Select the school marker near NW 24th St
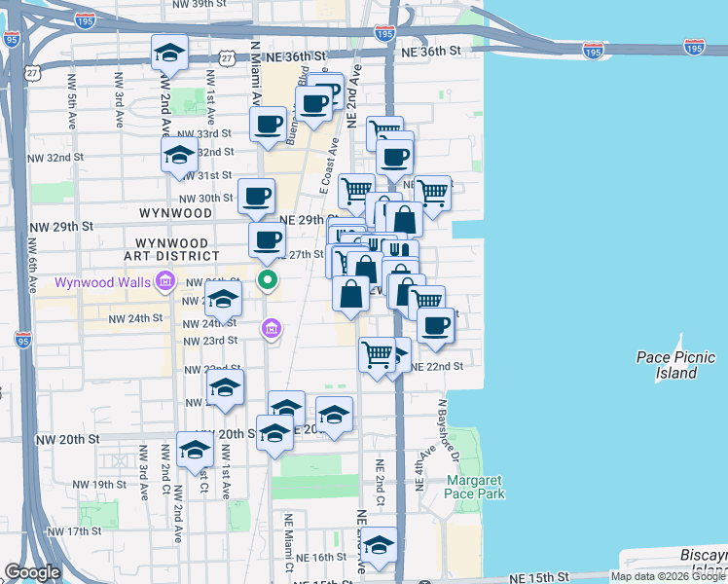Viewport: 728px width, 584px height. click(x=223, y=302)
